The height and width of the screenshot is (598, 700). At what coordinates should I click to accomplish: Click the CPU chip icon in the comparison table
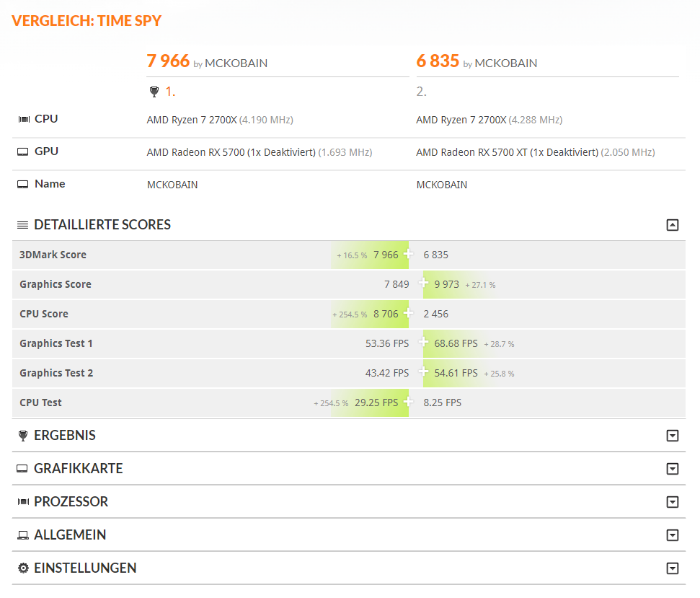click(24, 119)
